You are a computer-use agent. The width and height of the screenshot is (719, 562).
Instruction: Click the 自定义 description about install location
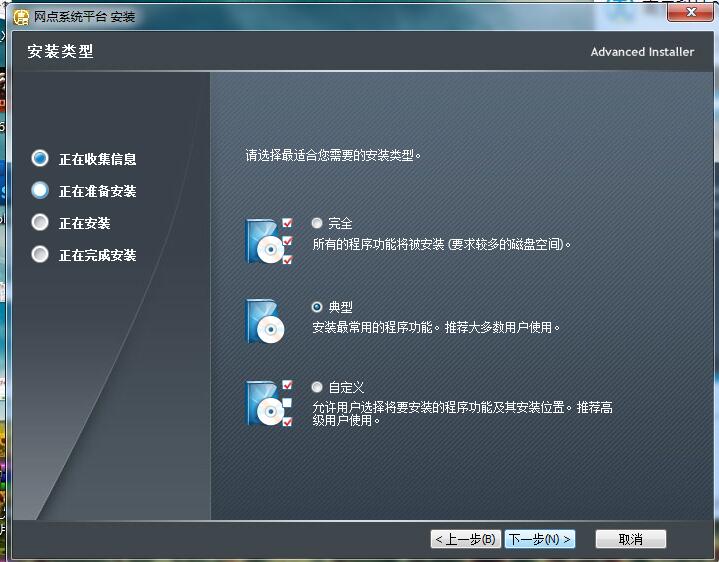(x=462, y=413)
